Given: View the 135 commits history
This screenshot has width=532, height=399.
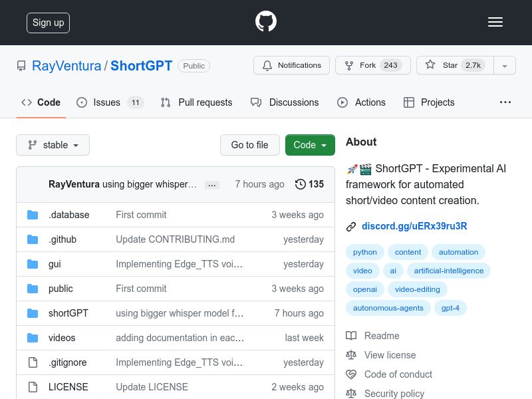Looking at the screenshot, I should [309, 184].
